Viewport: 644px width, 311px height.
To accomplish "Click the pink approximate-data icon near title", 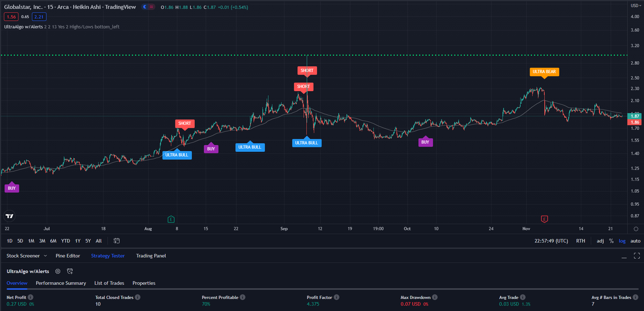I will pos(151,7).
